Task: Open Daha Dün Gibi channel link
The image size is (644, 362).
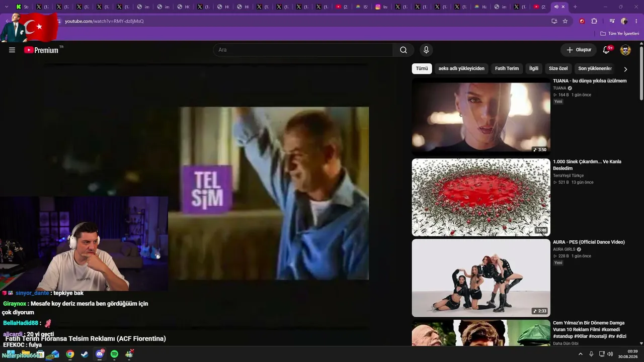Action: [x=566, y=343]
